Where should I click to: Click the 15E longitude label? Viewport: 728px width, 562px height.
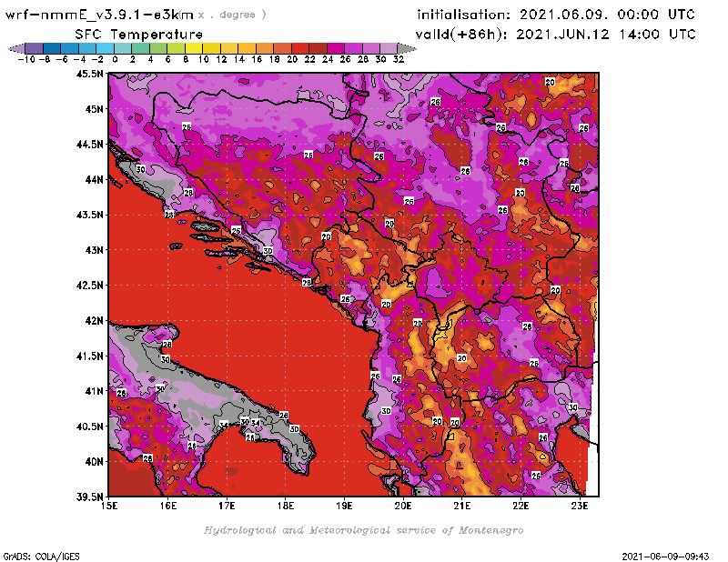[x=109, y=506]
